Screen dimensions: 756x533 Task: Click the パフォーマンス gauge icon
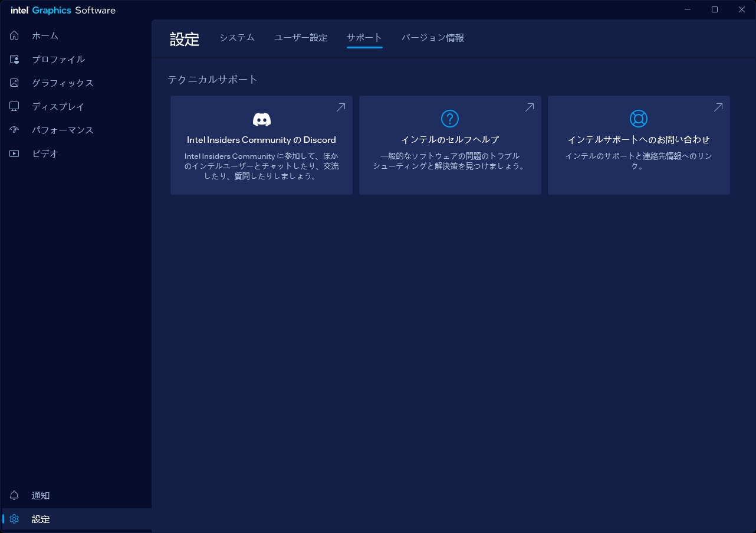pos(15,130)
